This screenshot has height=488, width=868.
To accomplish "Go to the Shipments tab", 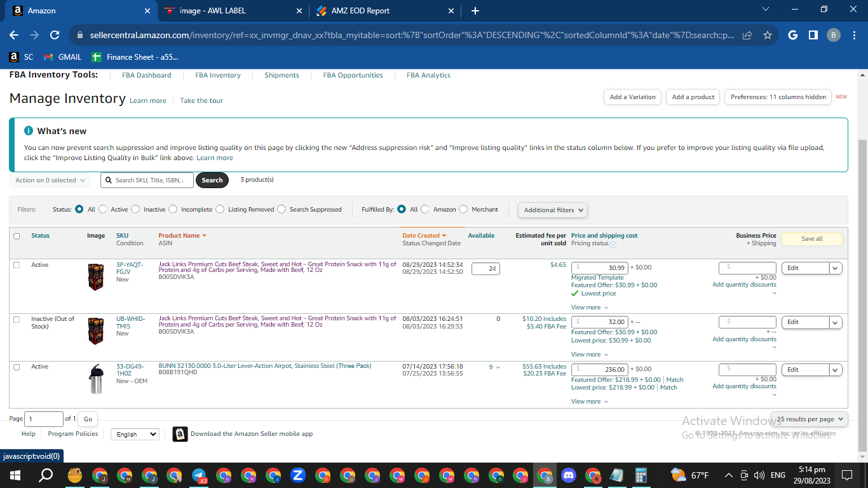I will click(x=281, y=75).
